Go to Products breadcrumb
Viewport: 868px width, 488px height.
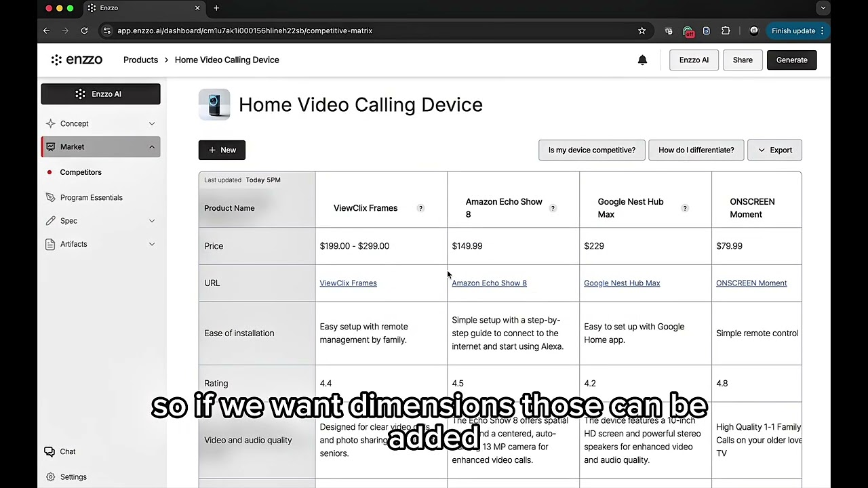(140, 60)
